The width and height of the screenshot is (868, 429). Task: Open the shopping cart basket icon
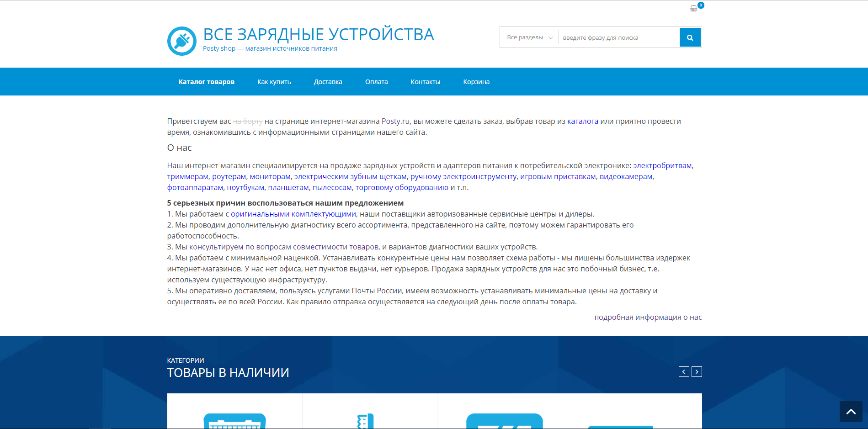694,8
